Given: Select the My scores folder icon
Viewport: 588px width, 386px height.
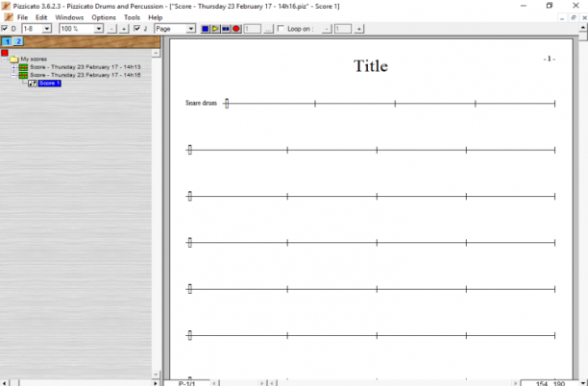Looking at the screenshot, I should coord(14,60).
